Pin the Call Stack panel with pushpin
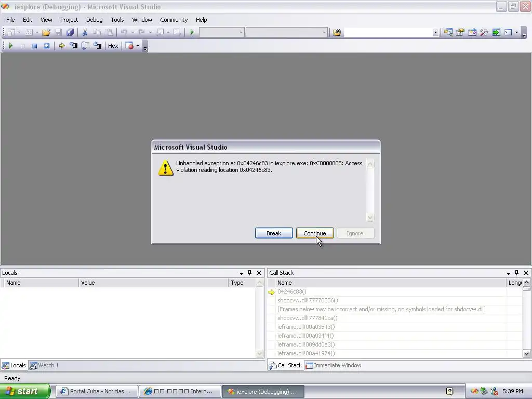 pos(517,273)
